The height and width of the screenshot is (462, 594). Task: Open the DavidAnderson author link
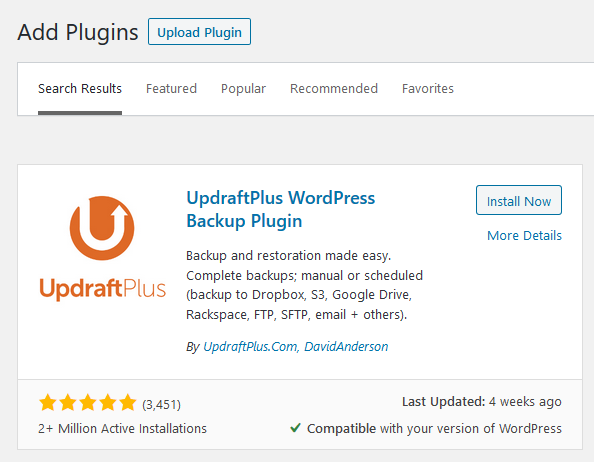point(346,346)
